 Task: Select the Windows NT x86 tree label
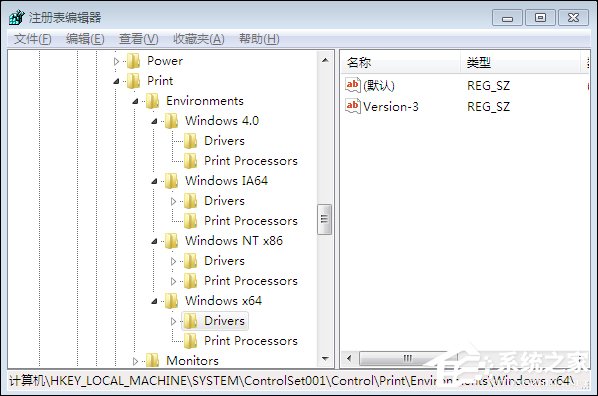[x=234, y=241]
